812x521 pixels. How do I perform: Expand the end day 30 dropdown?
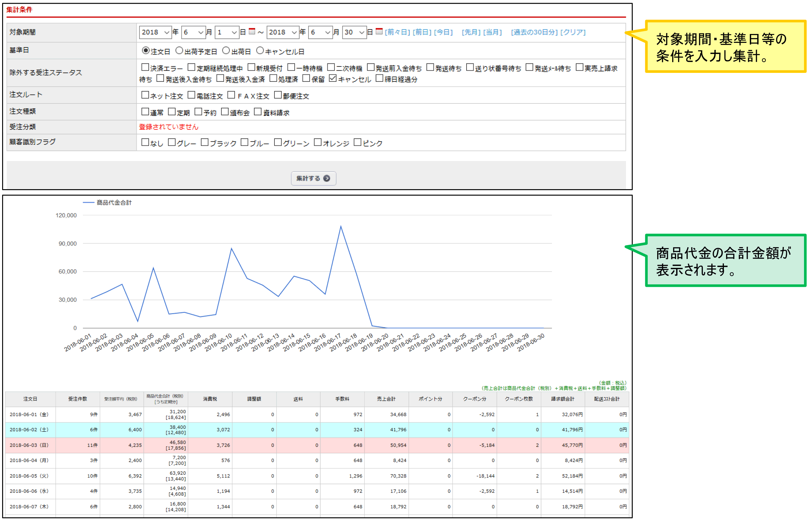(354, 32)
